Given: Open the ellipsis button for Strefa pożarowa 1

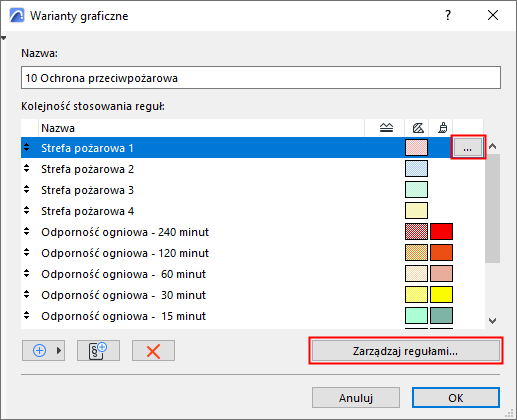Looking at the screenshot, I should click(468, 147).
